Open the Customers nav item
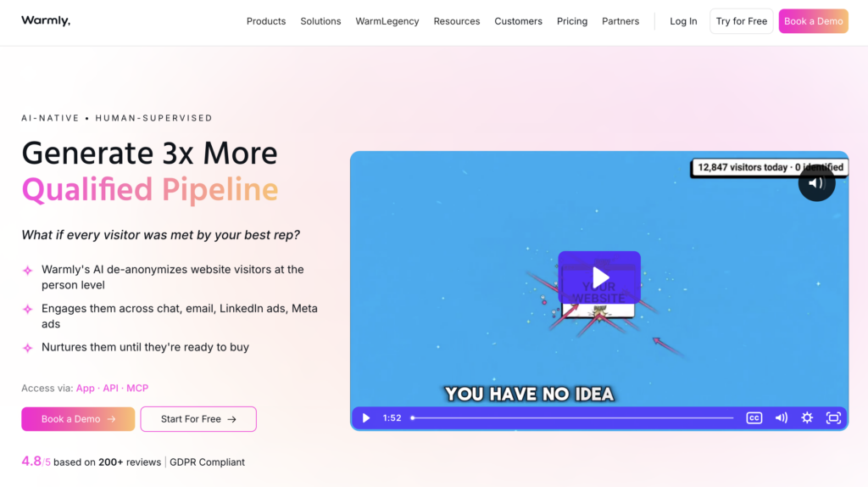Screen dimensions: 868x487 (x=518, y=21)
